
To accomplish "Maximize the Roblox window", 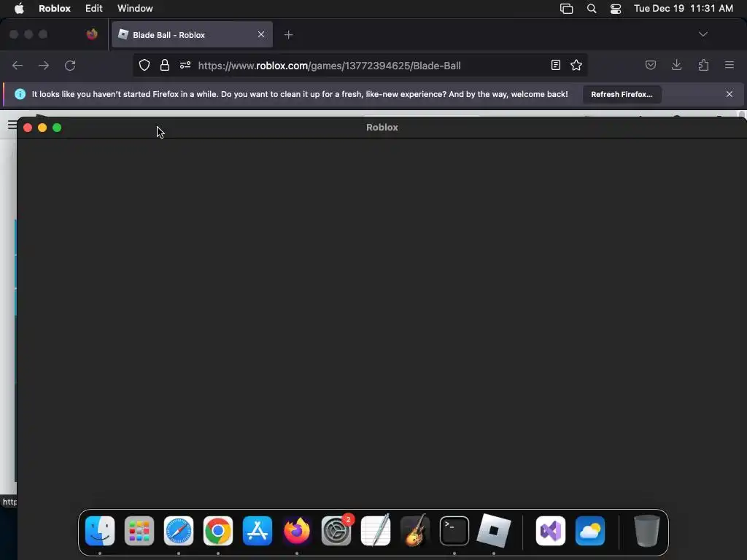I will pyautogui.click(x=57, y=128).
